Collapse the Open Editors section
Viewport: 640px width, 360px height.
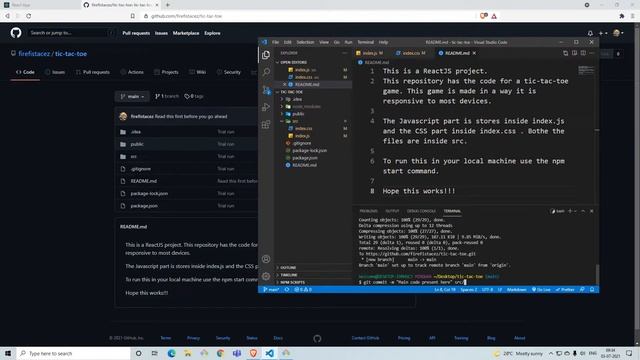point(293,62)
